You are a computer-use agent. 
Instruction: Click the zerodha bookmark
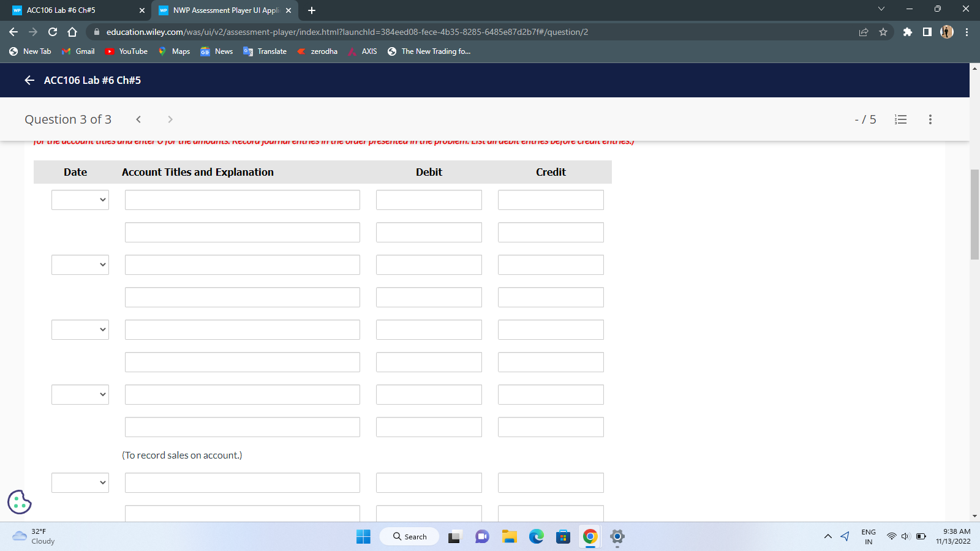[x=317, y=51]
